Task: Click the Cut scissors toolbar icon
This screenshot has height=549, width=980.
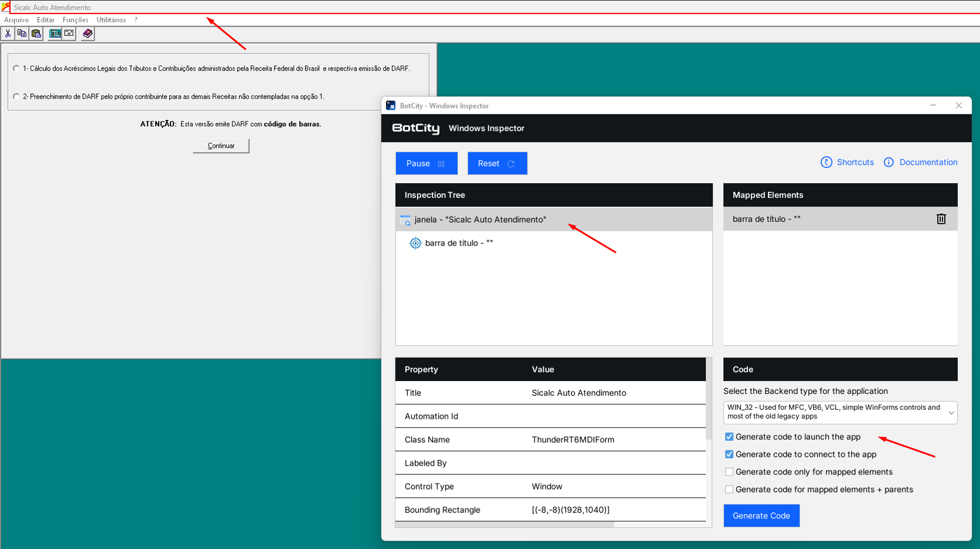Action: [8, 34]
